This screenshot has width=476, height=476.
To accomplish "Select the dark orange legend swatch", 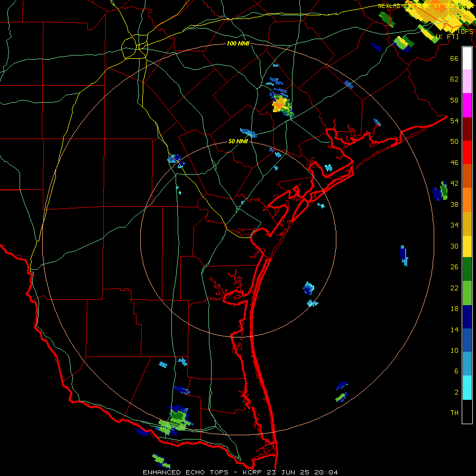I will point(467,176).
